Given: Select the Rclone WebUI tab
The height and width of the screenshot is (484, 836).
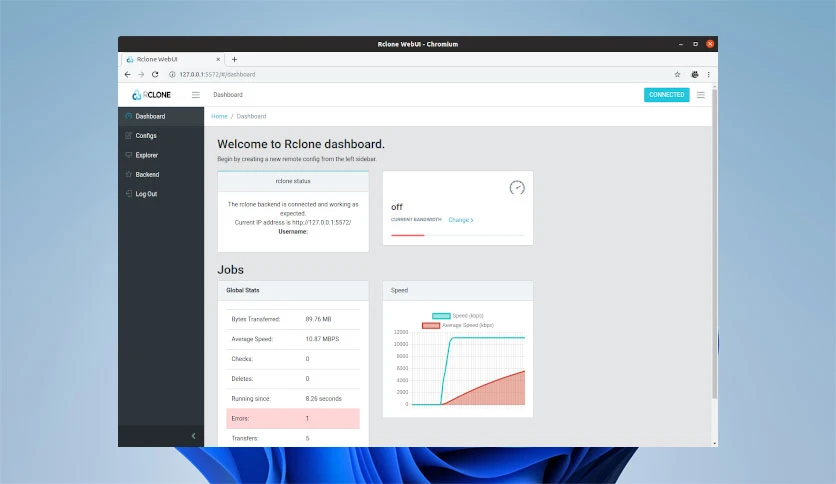Looking at the screenshot, I should 171,59.
